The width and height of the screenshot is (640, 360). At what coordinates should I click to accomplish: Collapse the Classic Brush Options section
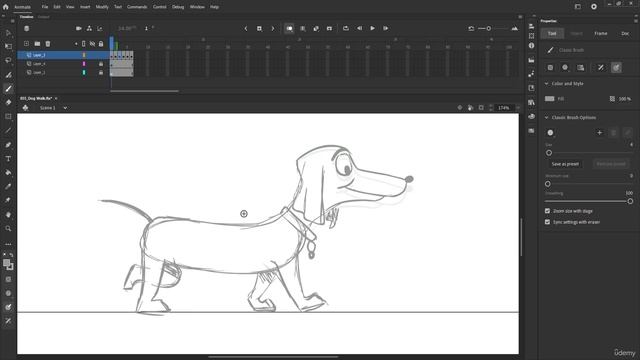[547, 118]
